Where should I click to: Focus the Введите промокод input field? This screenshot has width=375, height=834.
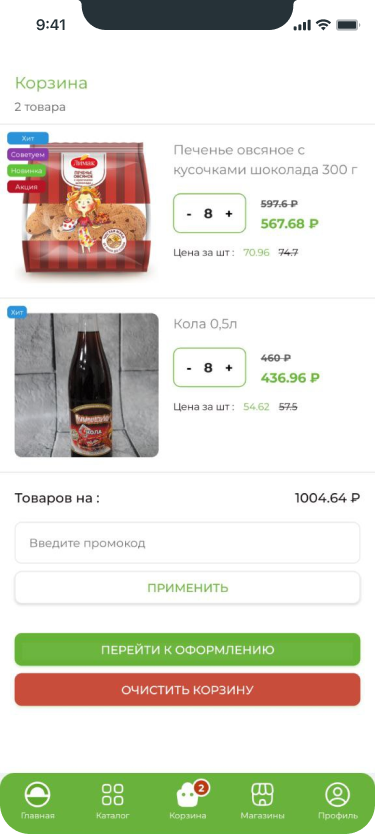pyautogui.click(x=187, y=543)
